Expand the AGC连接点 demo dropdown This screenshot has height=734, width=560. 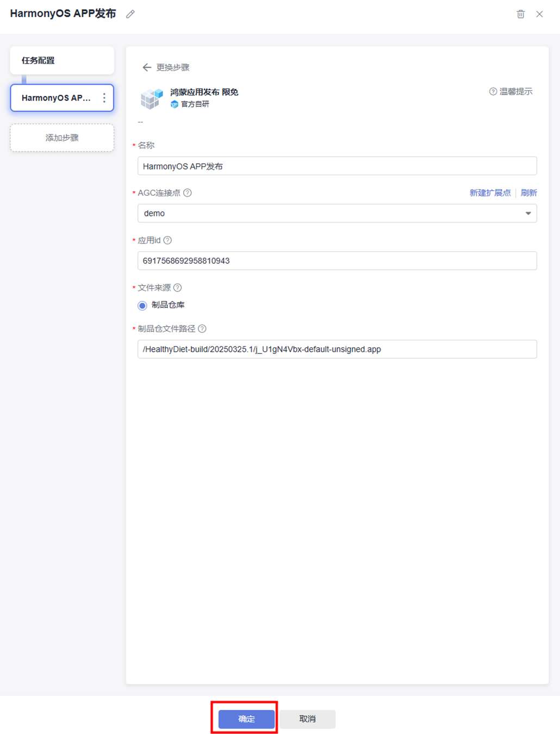pyautogui.click(x=527, y=214)
